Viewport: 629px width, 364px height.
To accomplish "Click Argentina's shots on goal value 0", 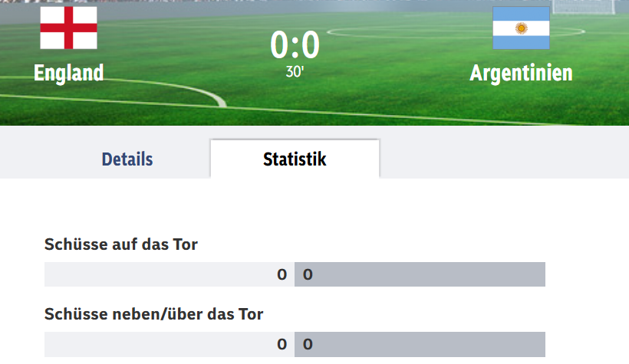I will click(308, 274).
